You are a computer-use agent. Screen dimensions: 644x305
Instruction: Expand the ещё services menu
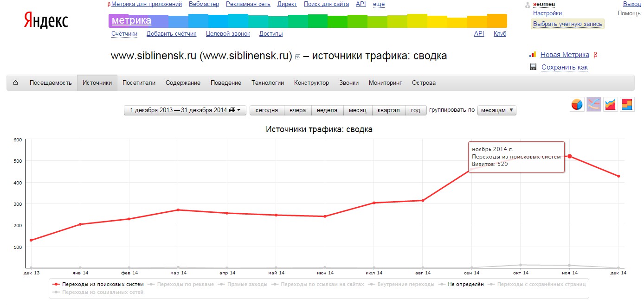(x=379, y=4)
